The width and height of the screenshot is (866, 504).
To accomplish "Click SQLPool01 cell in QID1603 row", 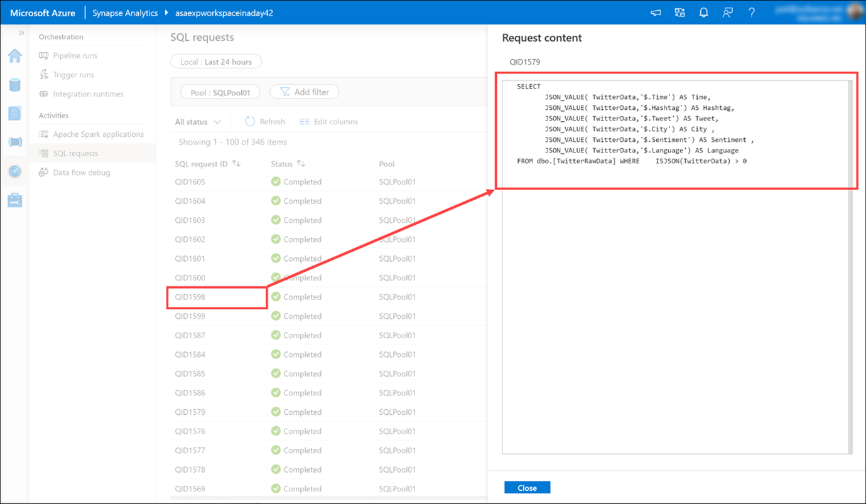I will click(x=398, y=220).
